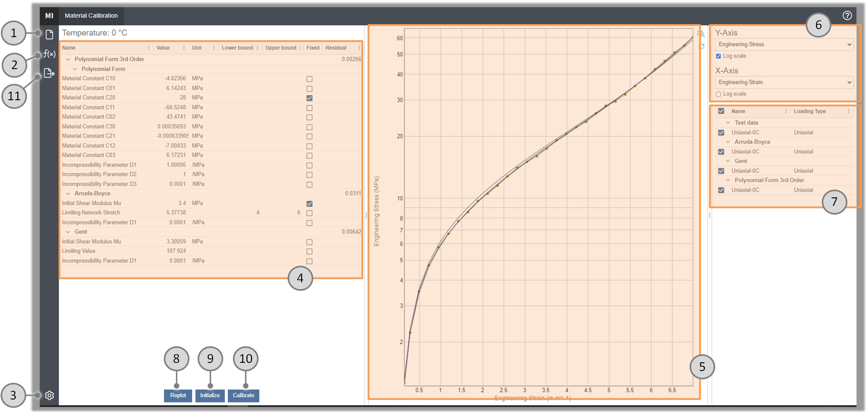Collapse the Polynomial Form subgroup
This screenshot has width=868, height=414.
click(75, 69)
